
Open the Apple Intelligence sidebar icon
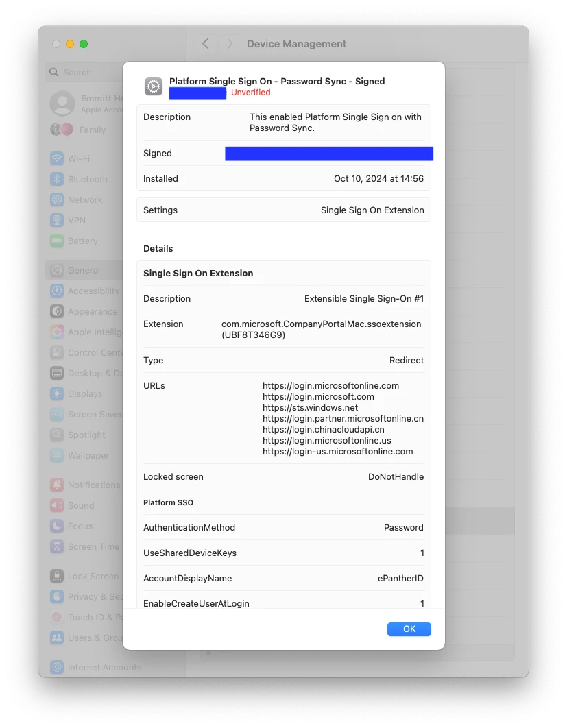coord(57,332)
